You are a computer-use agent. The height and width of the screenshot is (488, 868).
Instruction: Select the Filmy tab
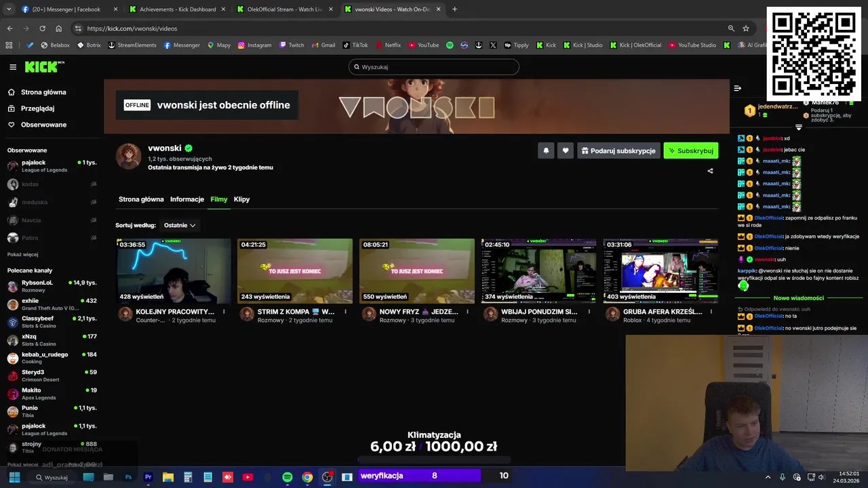(x=218, y=199)
